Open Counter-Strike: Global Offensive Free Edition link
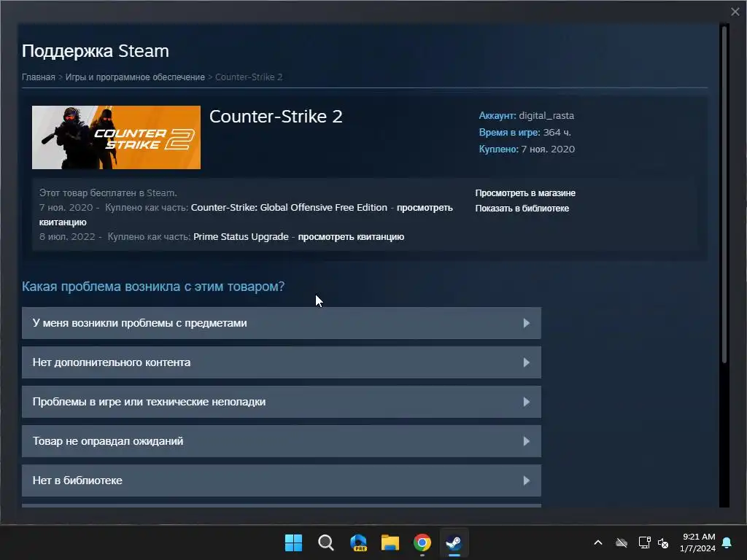Viewport: 747px width, 560px height. pos(289,208)
